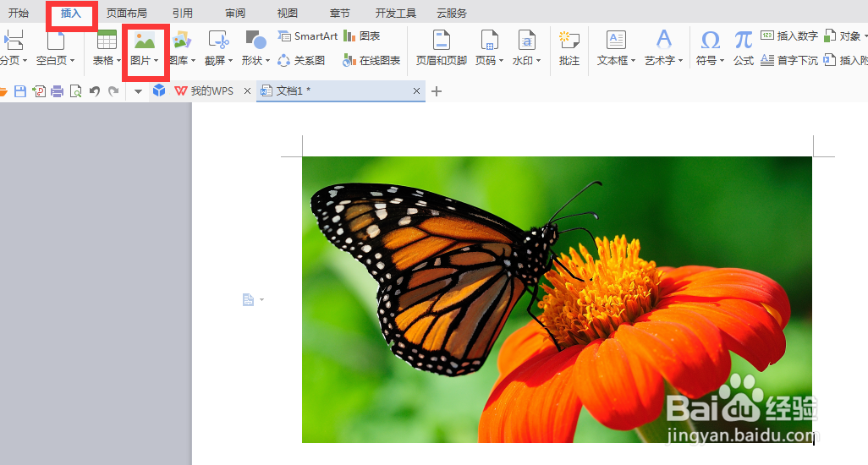Expand the 图片 dropdown arrow
The height and width of the screenshot is (465, 868).
(157, 61)
